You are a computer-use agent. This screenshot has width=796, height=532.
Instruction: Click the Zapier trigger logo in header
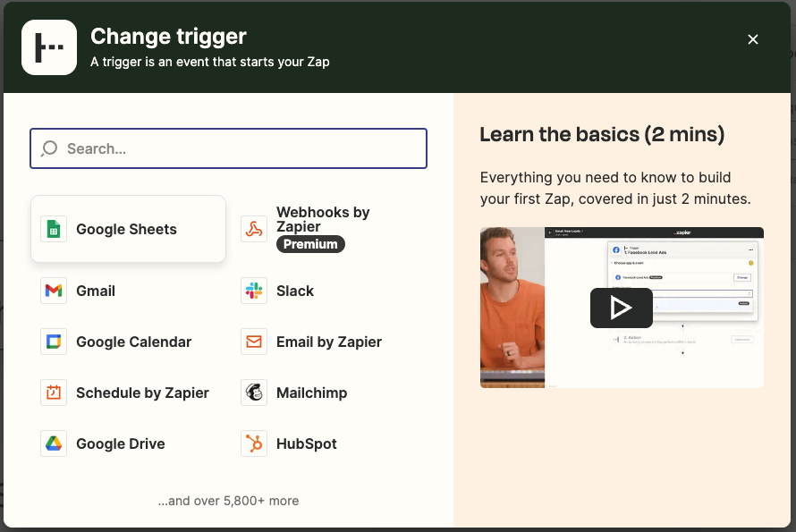click(x=49, y=47)
